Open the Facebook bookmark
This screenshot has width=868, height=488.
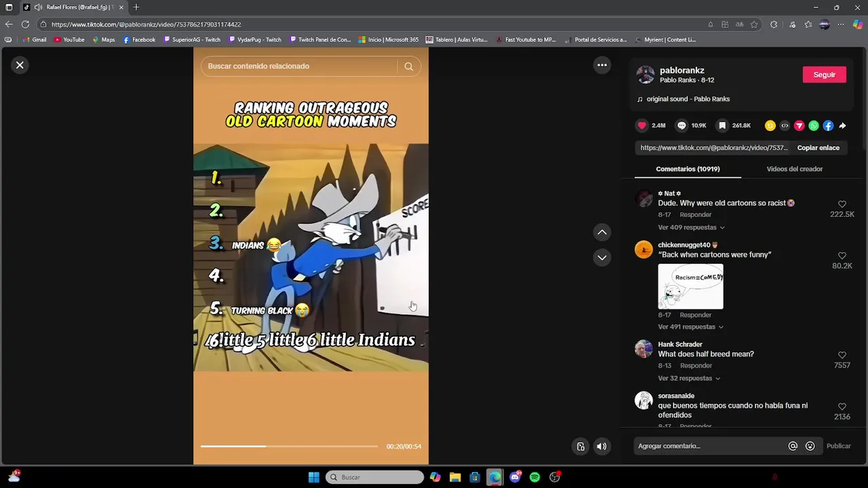pos(139,40)
